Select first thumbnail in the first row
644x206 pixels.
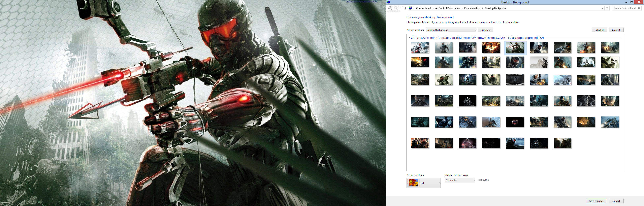click(x=420, y=47)
